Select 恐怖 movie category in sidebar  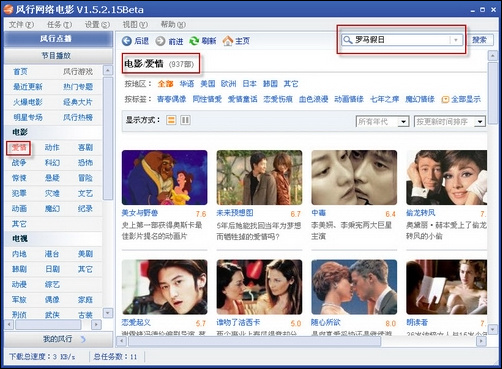[85, 163]
